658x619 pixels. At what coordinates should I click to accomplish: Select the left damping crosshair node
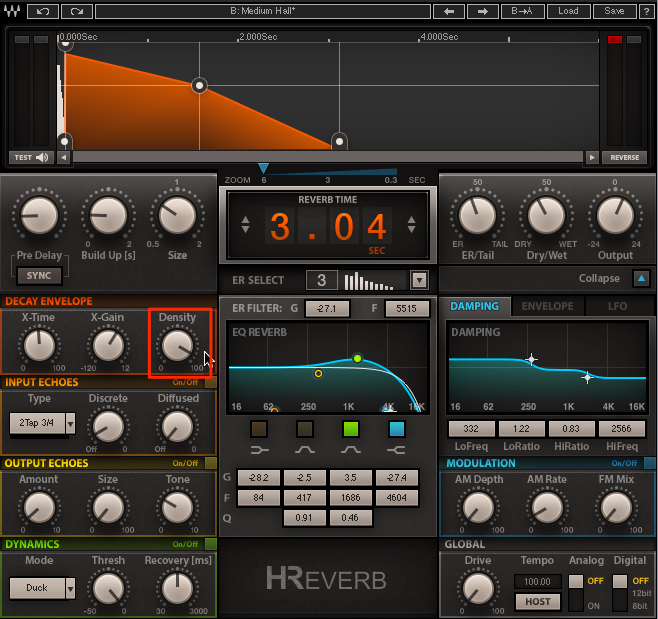(x=531, y=360)
